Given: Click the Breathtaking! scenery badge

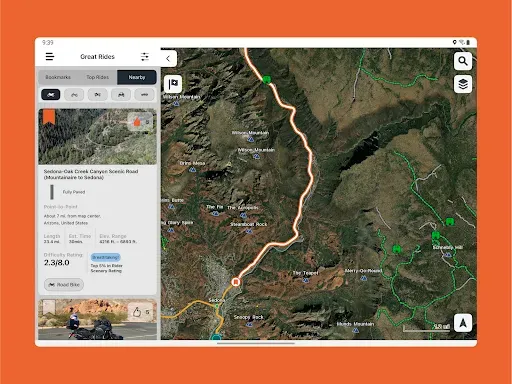Looking at the screenshot, I should pos(105,257).
